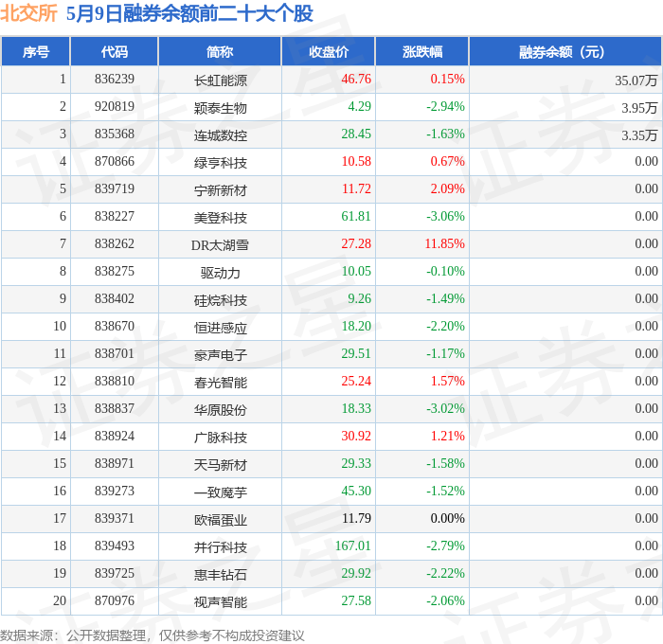
Task: Select the DR太湖雪 name cell
Action: coord(220,245)
